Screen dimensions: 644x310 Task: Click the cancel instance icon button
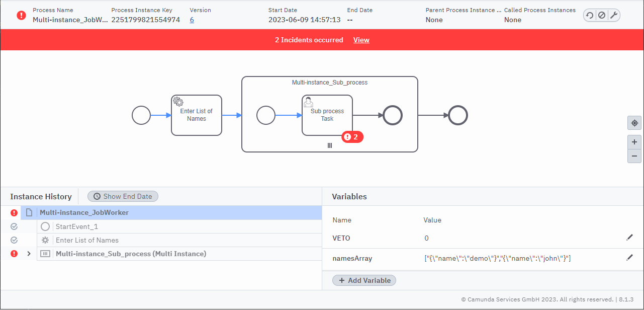(x=602, y=15)
